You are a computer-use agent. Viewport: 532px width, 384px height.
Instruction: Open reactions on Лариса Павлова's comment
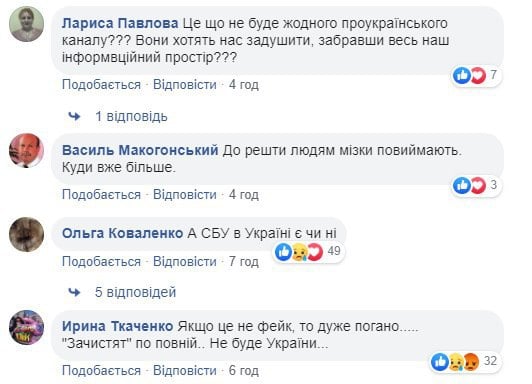pos(477,75)
